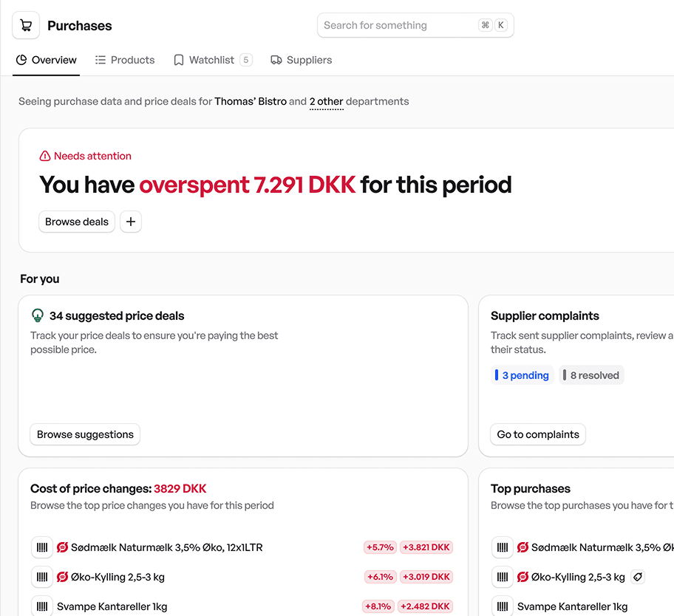Click barcode icon beside Svampe Kantareller in price changes
The height and width of the screenshot is (616, 674).
[41, 606]
